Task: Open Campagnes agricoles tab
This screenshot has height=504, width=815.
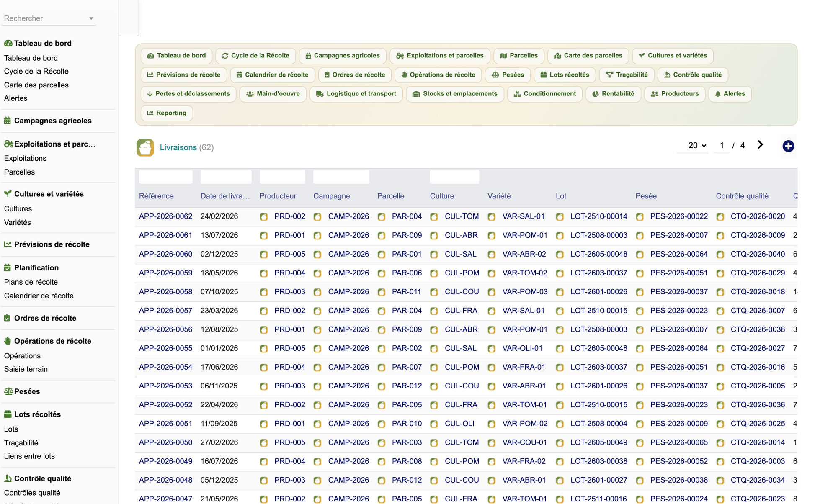Action: click(343, 56)
